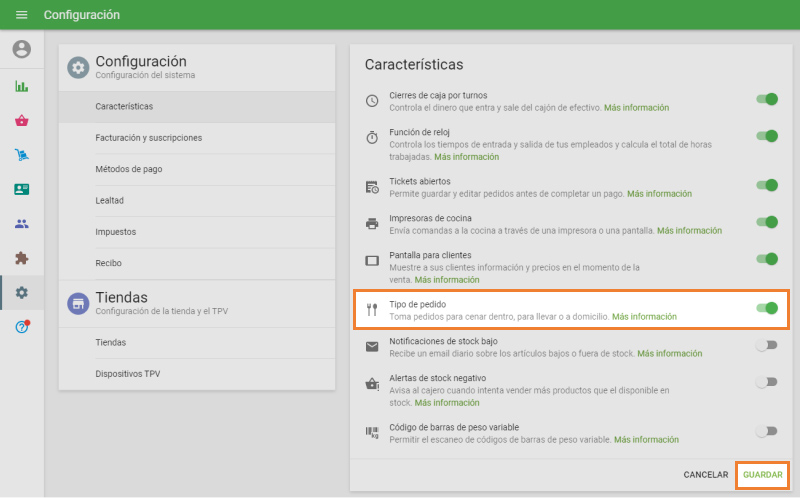The width and height of the screenshot is (800, 498).
Task: Open the reports bar chart icon
Action: pos(21,86)
